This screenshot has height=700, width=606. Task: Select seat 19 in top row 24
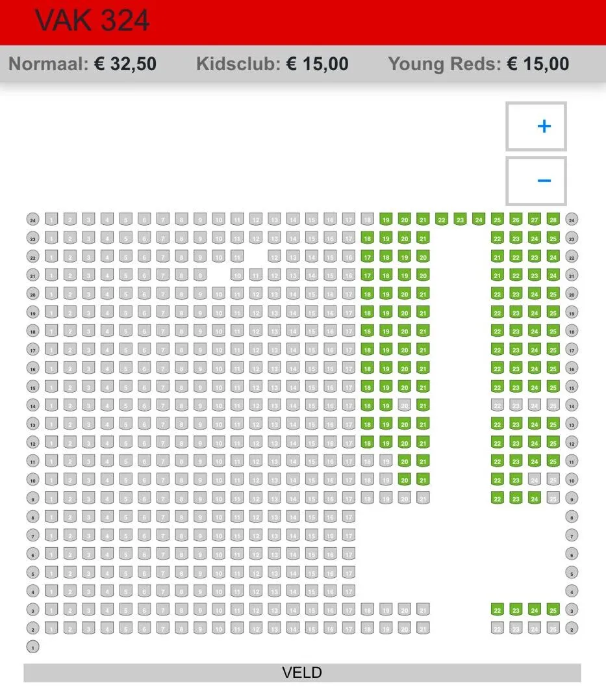tap(386, 220)
